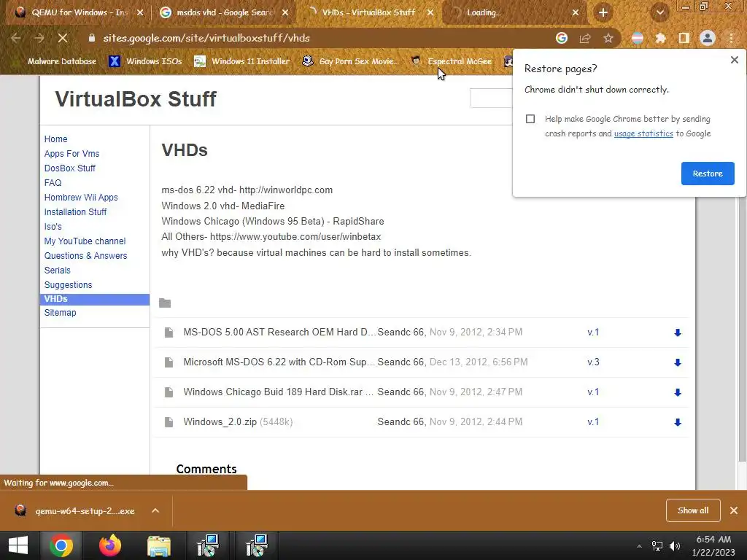747x560 pixels.
Task: Open Chrome three-dot menu
Action: [x=731, y=38]
